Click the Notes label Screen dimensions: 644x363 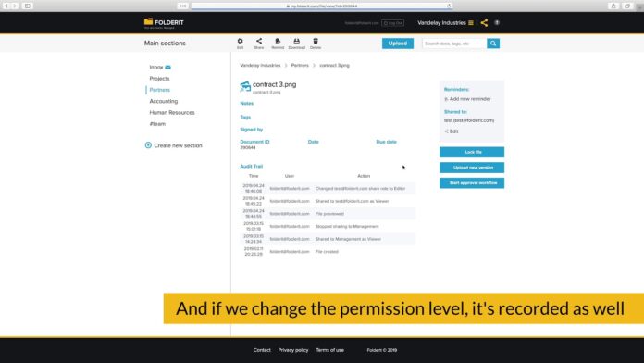coord(246,103)
